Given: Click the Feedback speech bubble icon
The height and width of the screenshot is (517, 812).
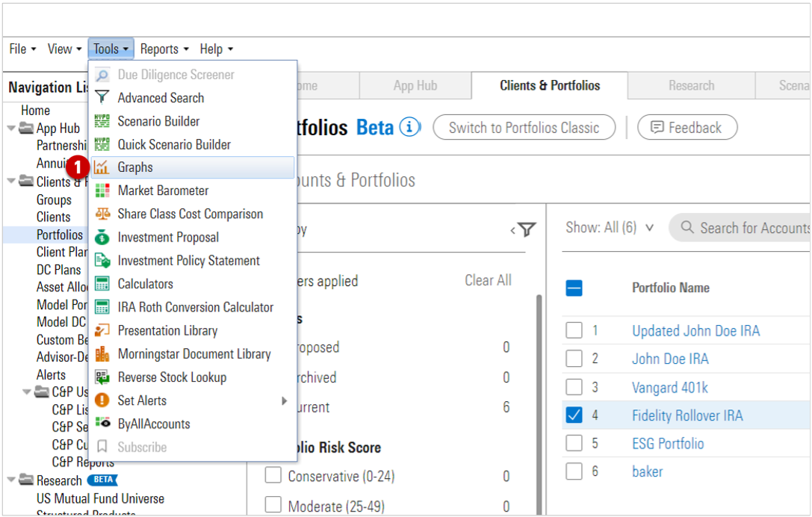Looking at the screenshot, I should point(657,127).
